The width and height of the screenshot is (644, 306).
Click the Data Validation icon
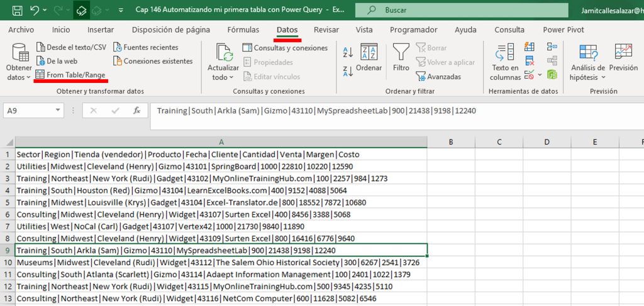(x=529, y=75)
